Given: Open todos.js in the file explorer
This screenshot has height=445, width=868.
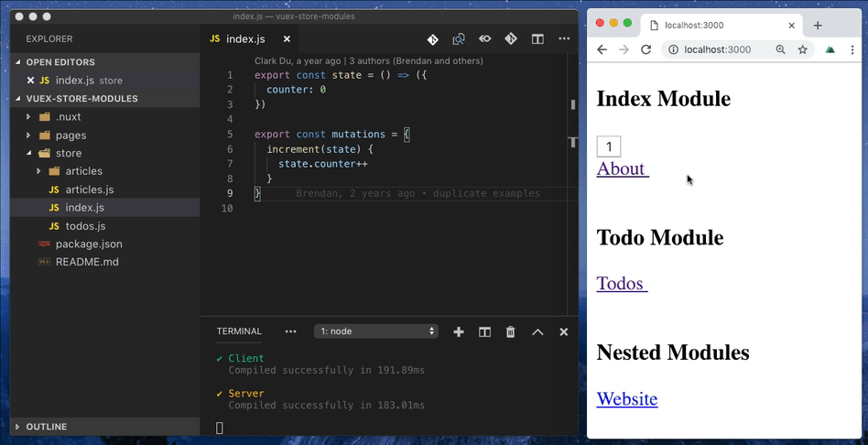Looking at the screenshot, I should click(x=85, y=226).
